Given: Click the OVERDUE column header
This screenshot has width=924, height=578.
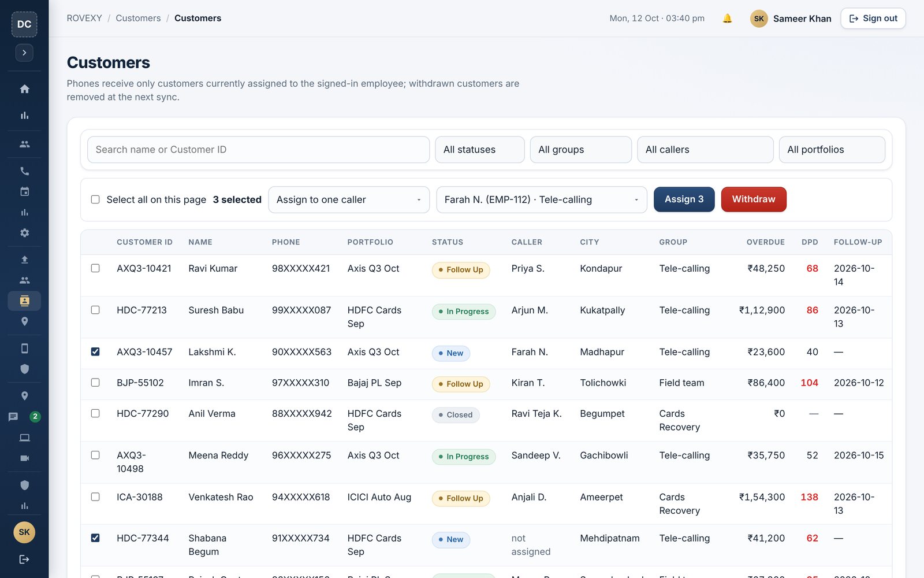Looking at the screenshot, I should [x=765, y=242].
